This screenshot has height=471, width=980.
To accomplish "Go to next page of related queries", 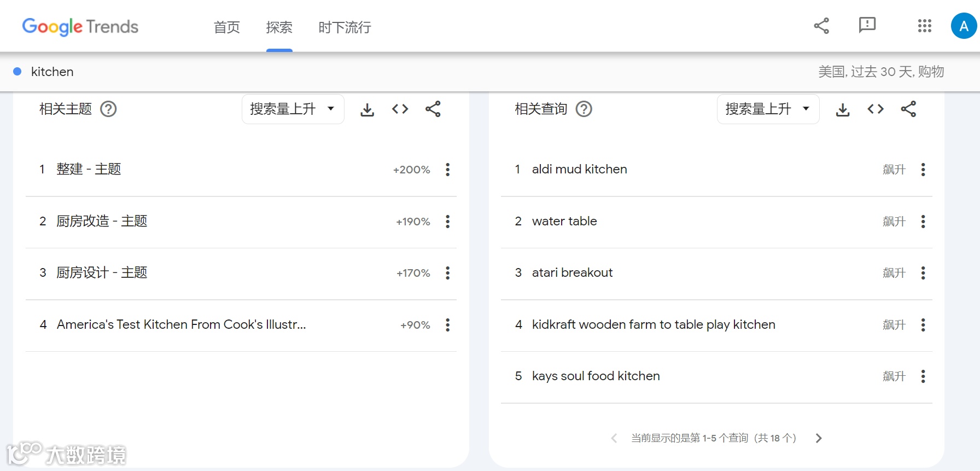I will point(819,438).
